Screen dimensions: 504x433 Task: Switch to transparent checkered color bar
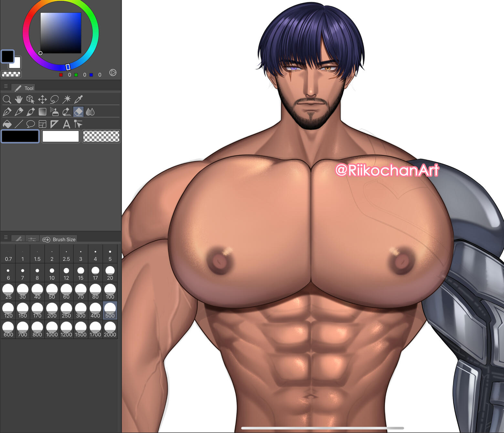101,136
